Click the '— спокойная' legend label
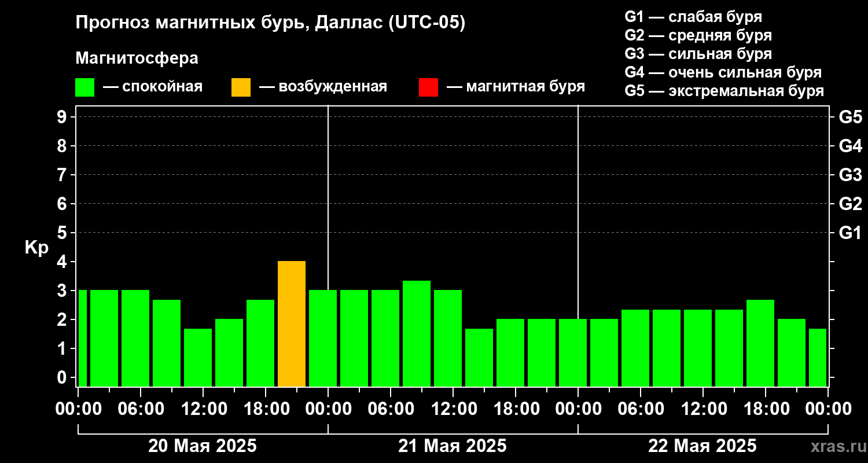The width and height of the screenshot is (868, 463). click(x=153, y=87)
